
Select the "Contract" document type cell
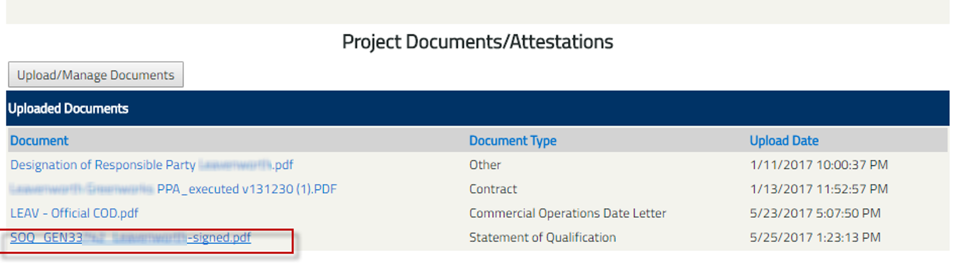pos(493,189)
